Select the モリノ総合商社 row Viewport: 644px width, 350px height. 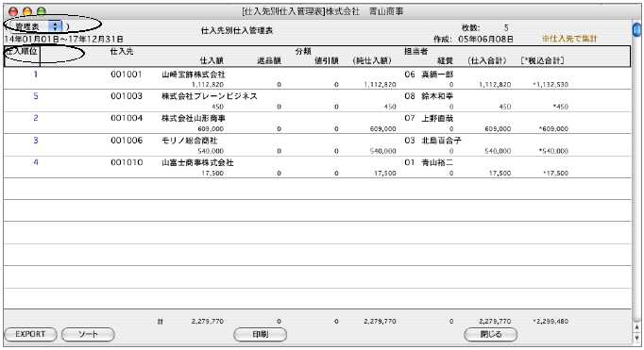(317, 145)
